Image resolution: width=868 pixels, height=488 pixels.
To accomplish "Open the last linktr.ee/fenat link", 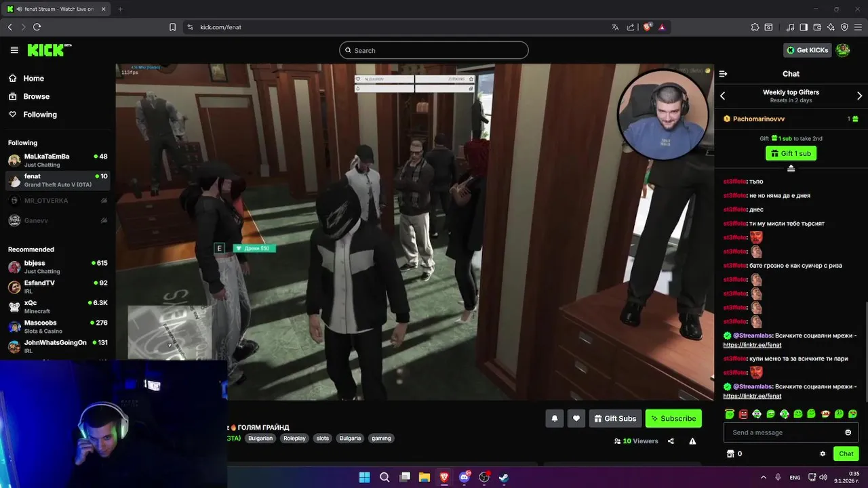I will pyautogui.click(x=752, y=396).
